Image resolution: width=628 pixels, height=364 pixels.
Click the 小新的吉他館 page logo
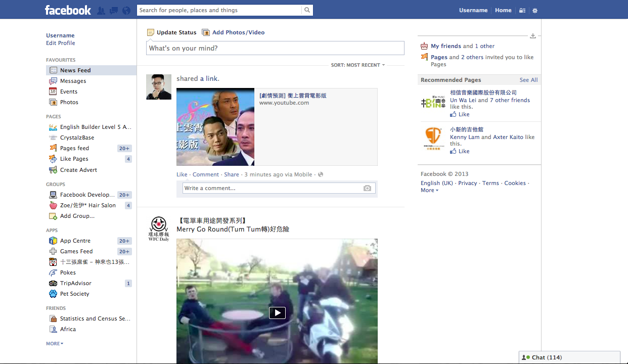click(x=433, y=139)
